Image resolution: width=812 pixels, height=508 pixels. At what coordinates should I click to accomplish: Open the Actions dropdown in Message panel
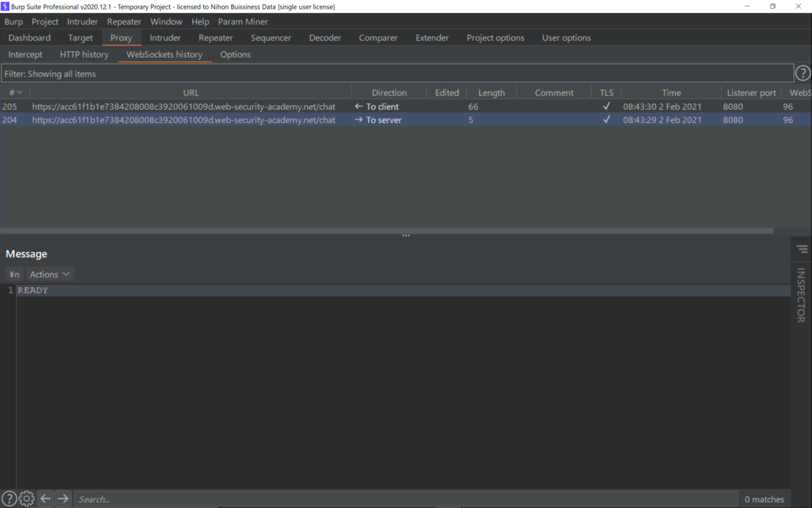49,274
